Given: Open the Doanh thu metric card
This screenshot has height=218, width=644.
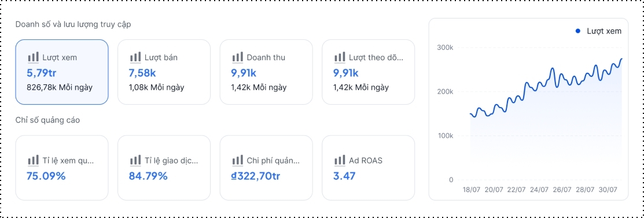Looking at the screenshot, I should 266,72.
